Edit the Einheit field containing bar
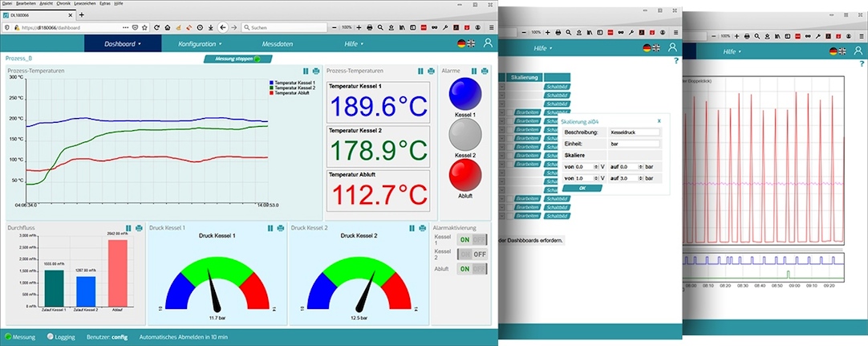Screen dimensions: 868x346 [x=635, y=144]
